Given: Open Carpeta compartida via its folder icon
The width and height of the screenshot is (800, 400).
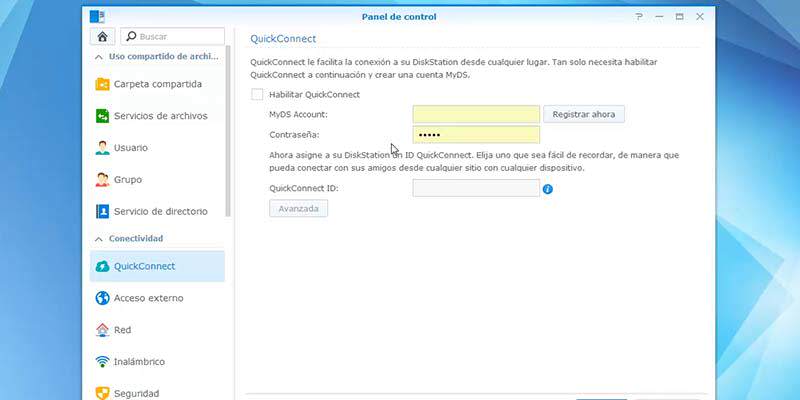Looking at the screenshot, I should (103, 84).
